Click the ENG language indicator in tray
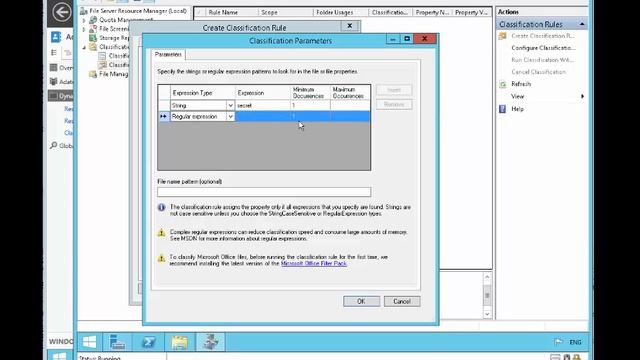Image resolution: width=640 pixels, height=360 pixels. click(576, 342)
